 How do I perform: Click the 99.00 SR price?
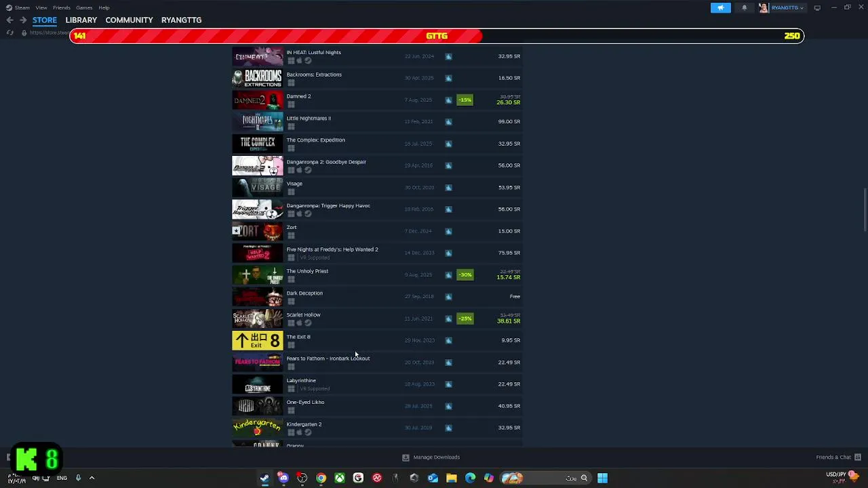[x=509, y=121]
